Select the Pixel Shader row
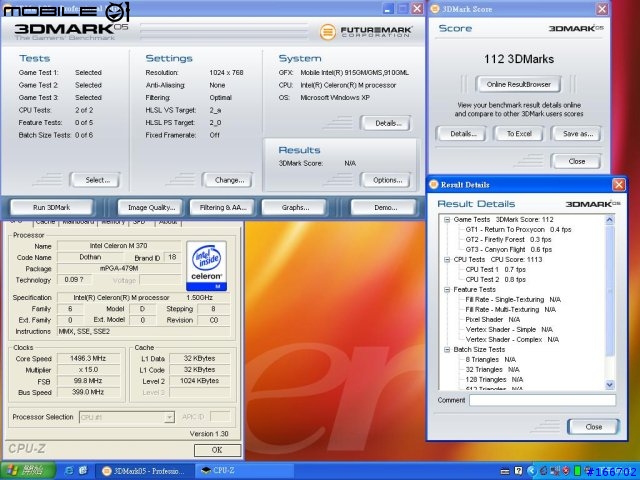This screenshot has height=480, width=640. (493, 320)
